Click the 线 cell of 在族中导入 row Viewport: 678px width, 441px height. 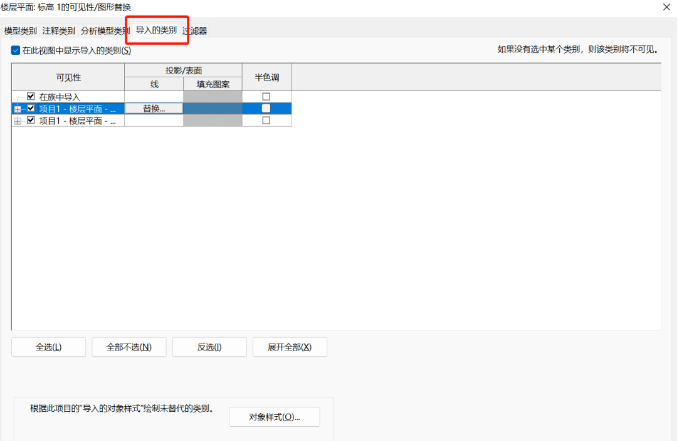tap(154, 96)
